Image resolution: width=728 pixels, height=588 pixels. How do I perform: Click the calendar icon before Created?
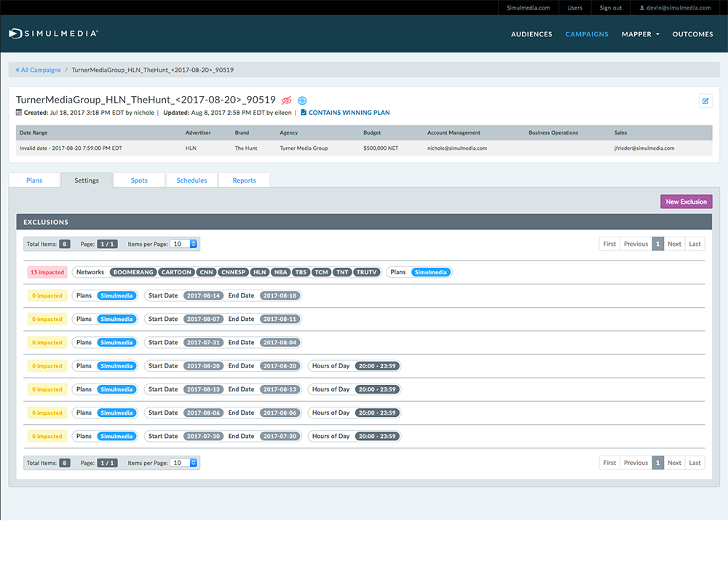click(19, 112)
